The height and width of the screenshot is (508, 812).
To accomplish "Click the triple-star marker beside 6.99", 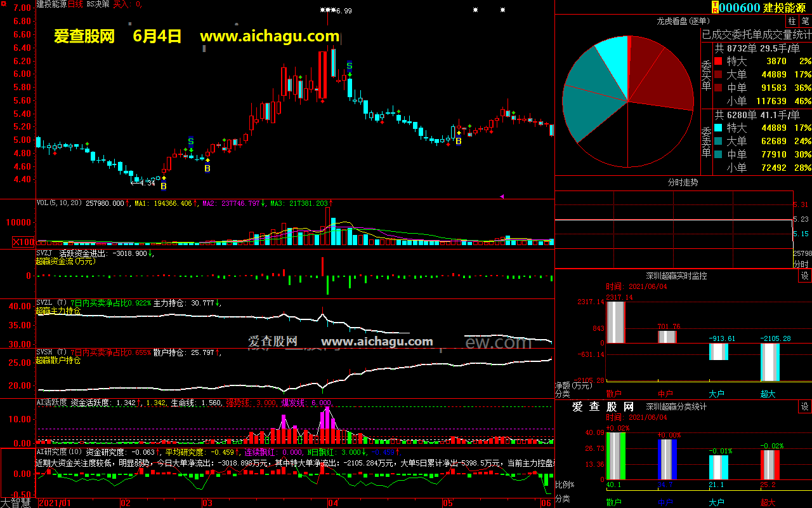I will [327, 10].
